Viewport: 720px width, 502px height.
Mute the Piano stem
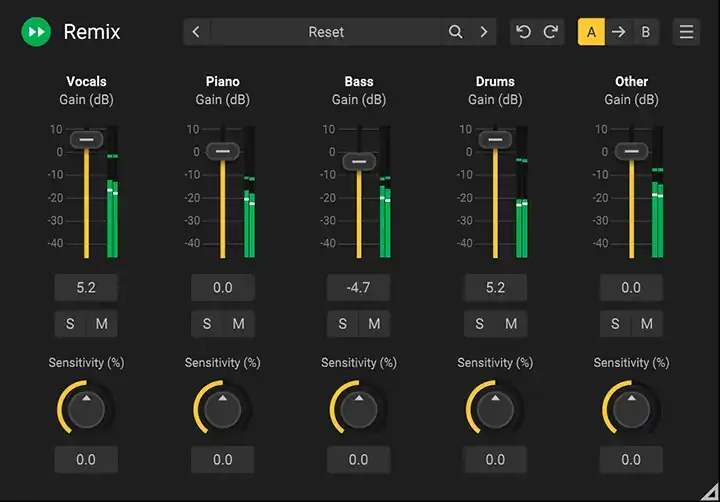(238, 324)
